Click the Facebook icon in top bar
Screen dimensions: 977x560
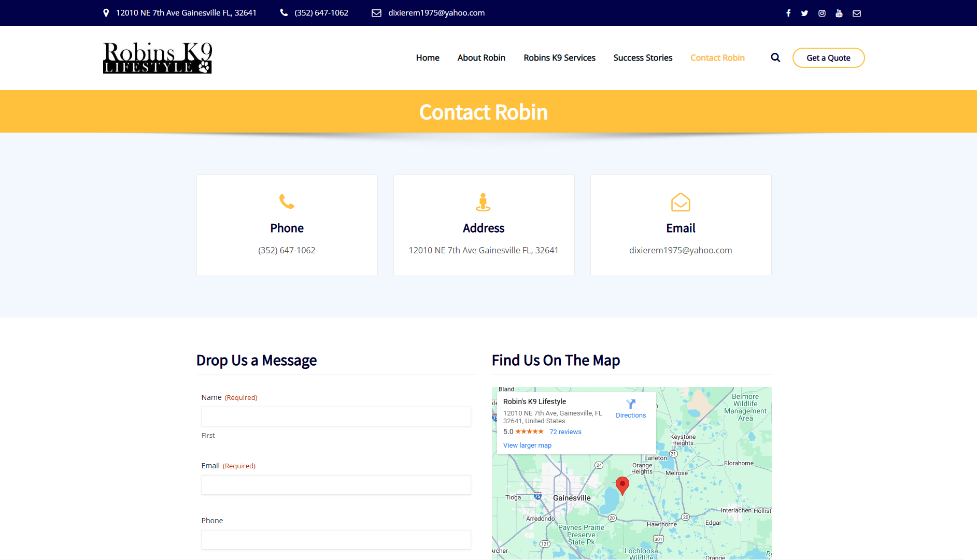[788, 13]
